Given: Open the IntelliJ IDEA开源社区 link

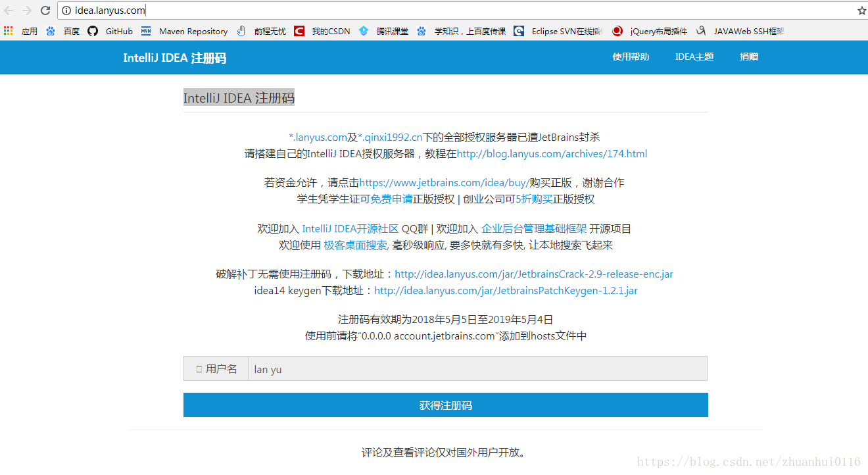Looking at the screenshot, I should tap(350, 229).
